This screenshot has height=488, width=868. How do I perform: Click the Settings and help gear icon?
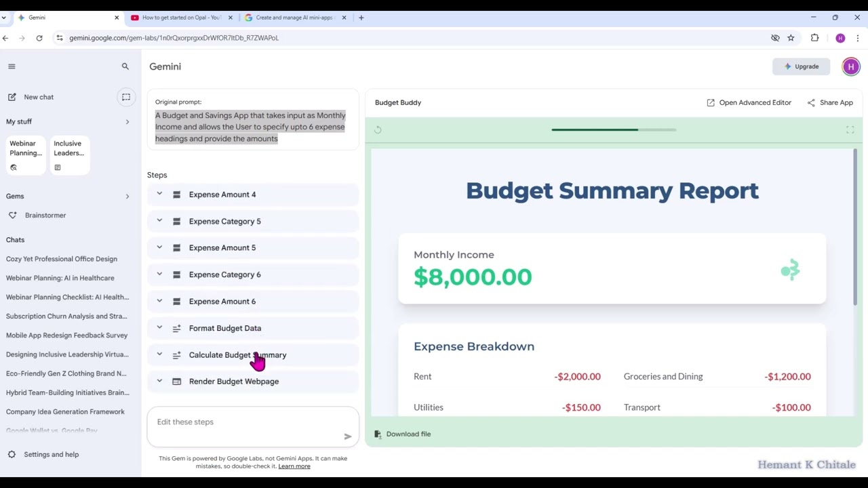12,454
